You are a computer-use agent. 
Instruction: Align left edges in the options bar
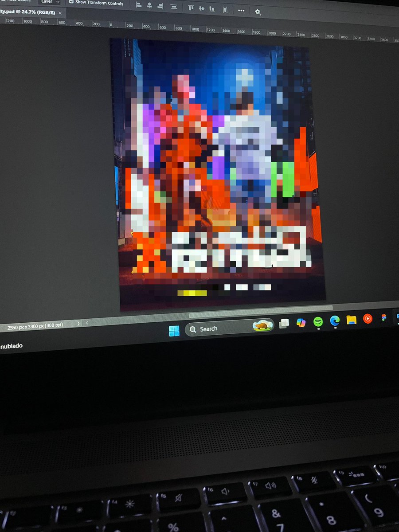click(139, 6)
